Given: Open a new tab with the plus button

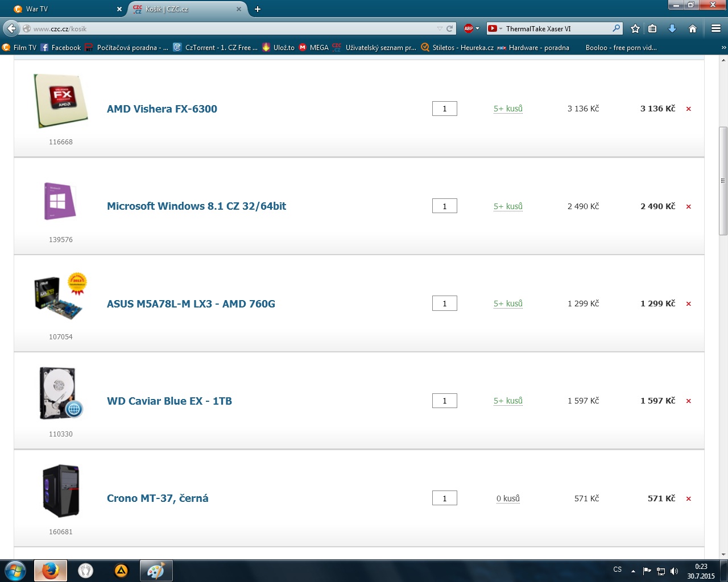Looking at the screenshot, I should (258, 9).
